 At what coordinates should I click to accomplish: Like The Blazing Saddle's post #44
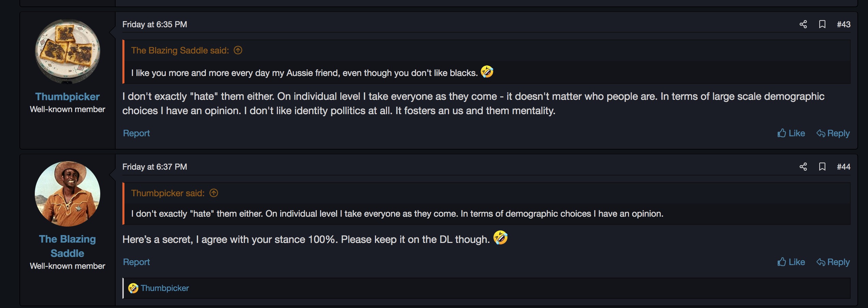click(x=791, y=262)
